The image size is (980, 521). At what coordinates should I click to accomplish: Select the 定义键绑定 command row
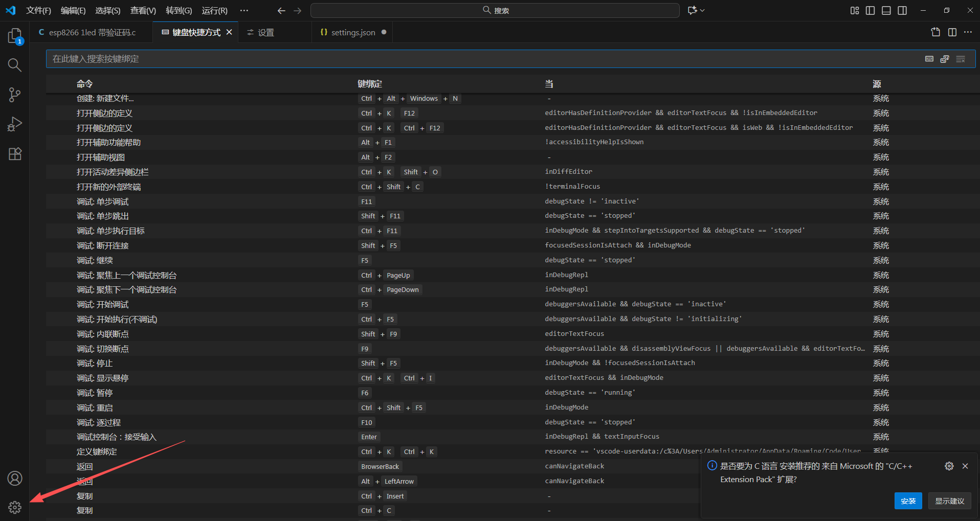(510, 452)
